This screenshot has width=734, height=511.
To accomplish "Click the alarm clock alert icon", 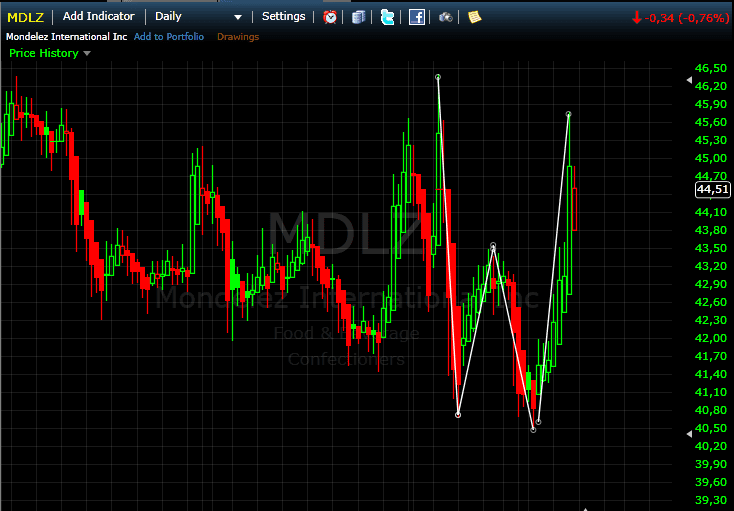I will point(330,17).
